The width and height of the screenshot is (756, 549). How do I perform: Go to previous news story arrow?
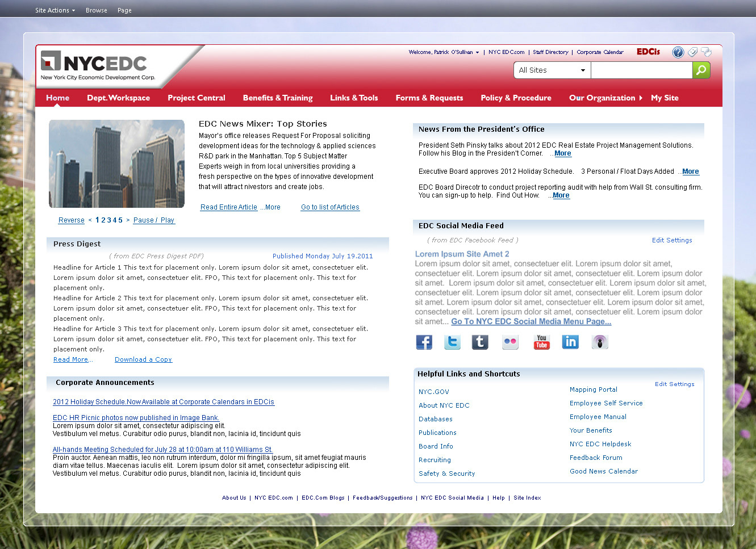coord(90,220)
